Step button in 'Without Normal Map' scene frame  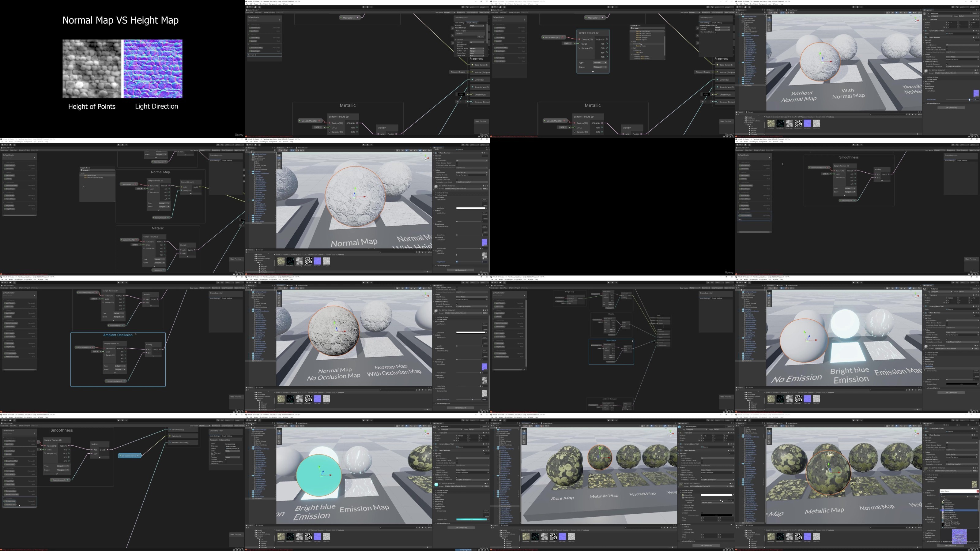click(861, 7)
